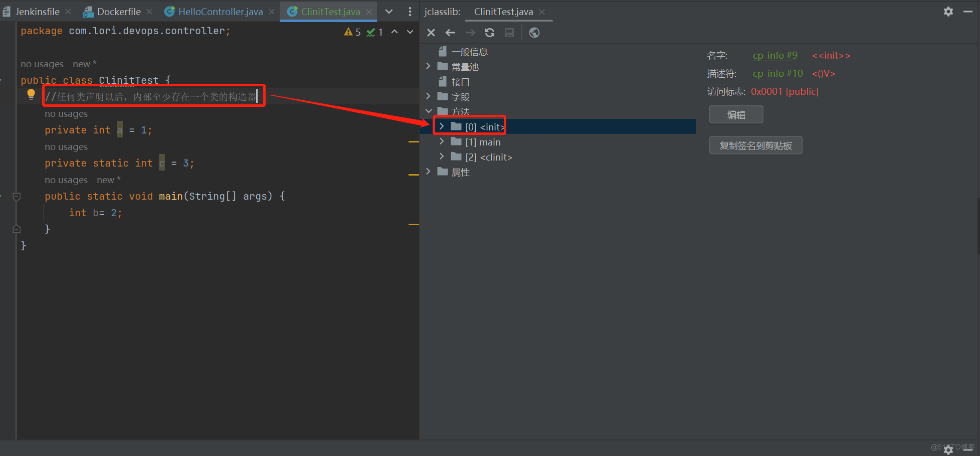Click the warning stripe mark beside field a

click(414, 142)
